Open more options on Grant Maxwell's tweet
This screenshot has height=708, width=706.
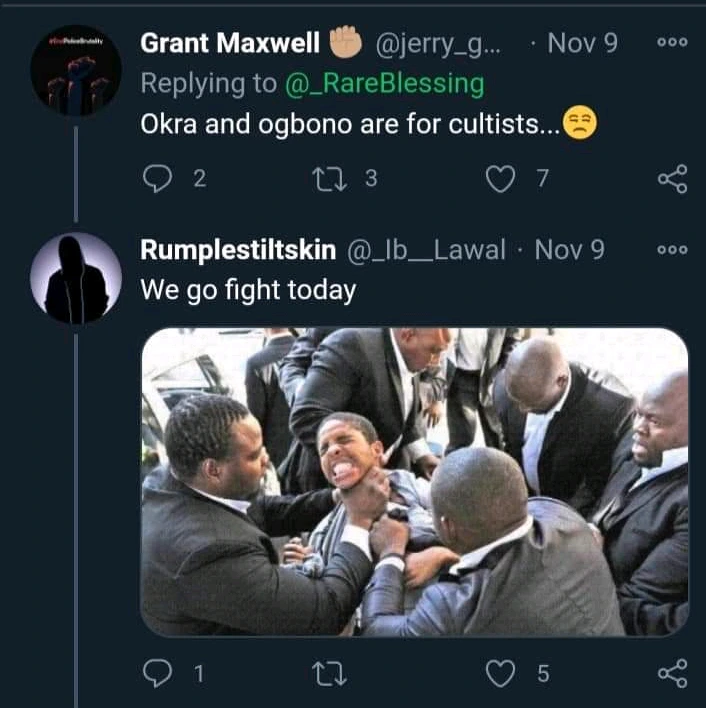(x=672, y=44)
